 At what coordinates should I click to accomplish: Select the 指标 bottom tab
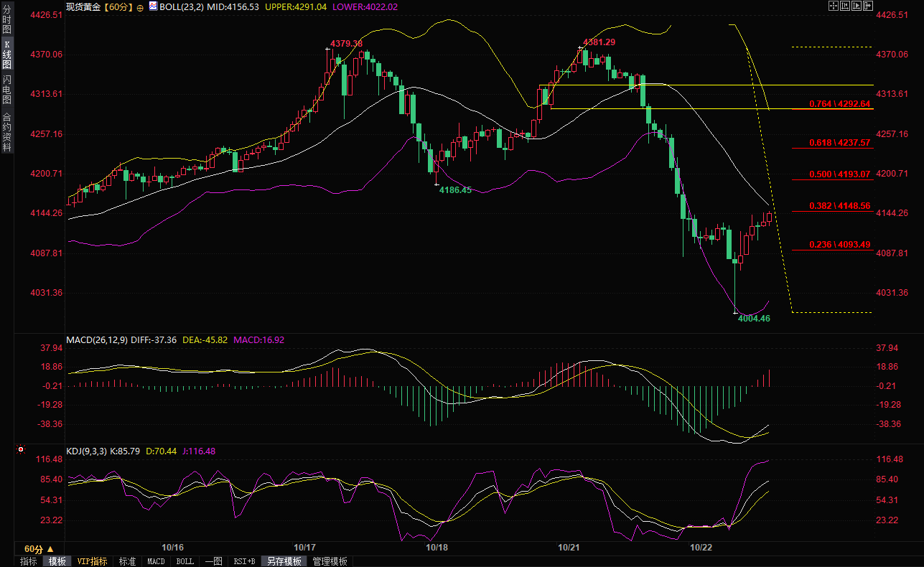pyautogui.click(x=29, y=561)
